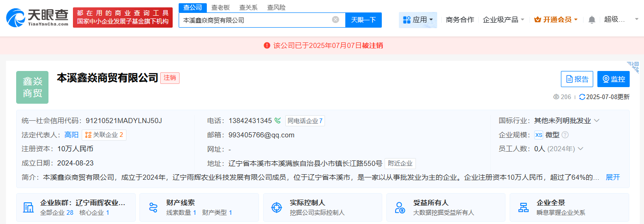Open 全部企业 28 link
The image size is (644, 224).
57,212
